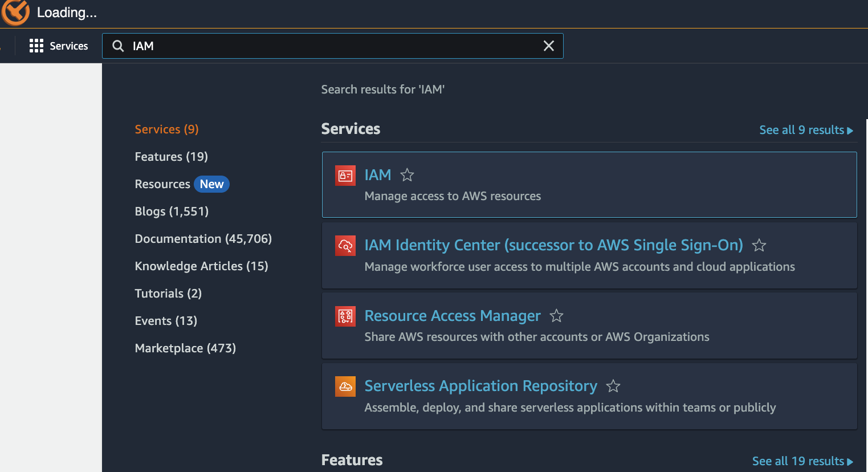Click the Services text in top bar
868x472 pixels.
point(69,46)
